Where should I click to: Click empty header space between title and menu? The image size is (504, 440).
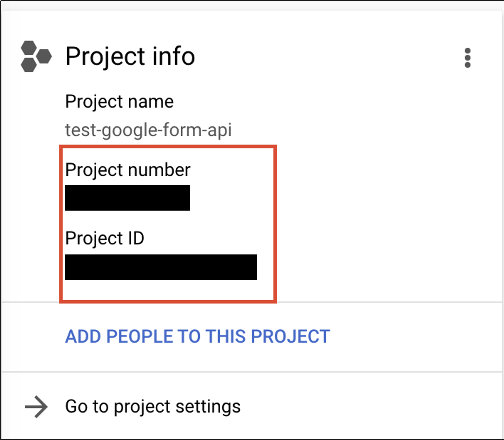tap(329, 56)
